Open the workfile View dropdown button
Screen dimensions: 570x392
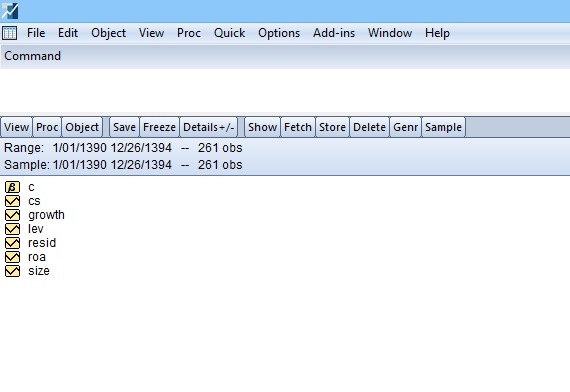(16, 127)
